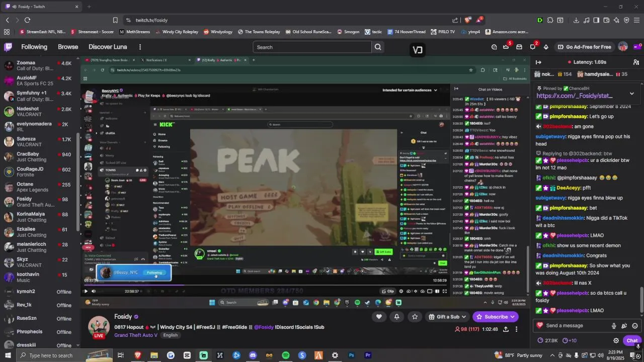Open Grand Theft Auto V category link
The width and height of the screenshot is (644, 362).
136,335
